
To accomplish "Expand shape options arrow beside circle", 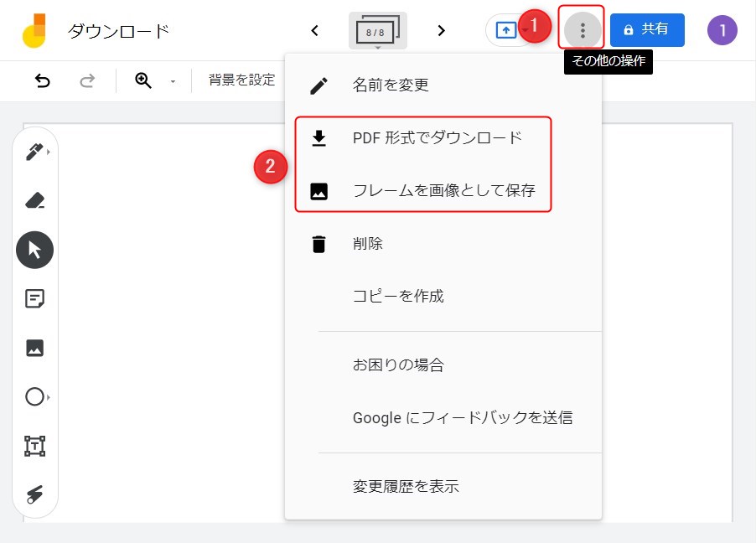I will pos(49,397).
